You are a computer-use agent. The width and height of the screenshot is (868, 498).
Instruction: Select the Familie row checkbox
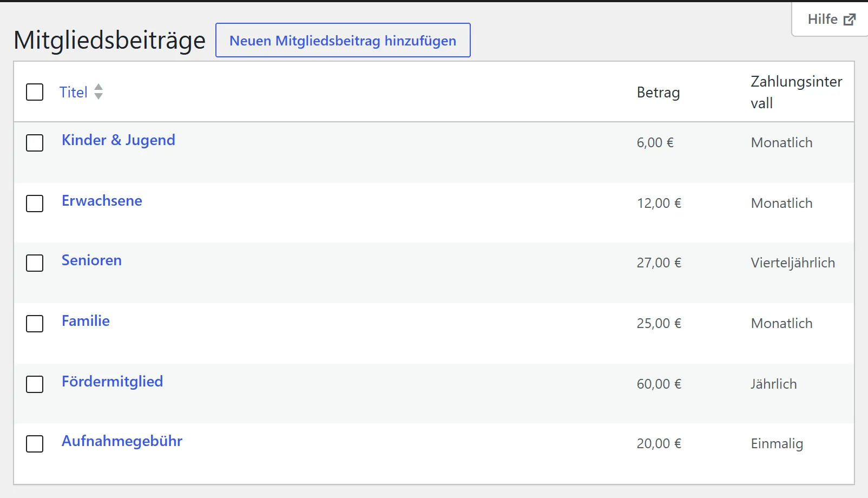35,324
